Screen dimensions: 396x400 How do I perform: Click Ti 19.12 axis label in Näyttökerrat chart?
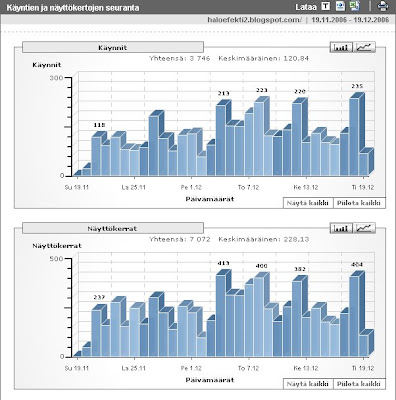point(363,368)
